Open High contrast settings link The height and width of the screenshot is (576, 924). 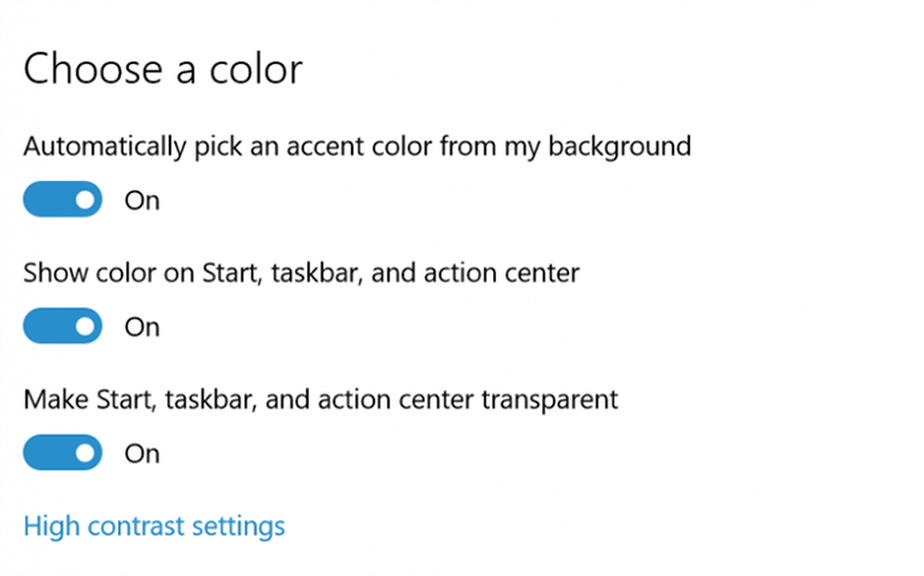tap(154, 525)
